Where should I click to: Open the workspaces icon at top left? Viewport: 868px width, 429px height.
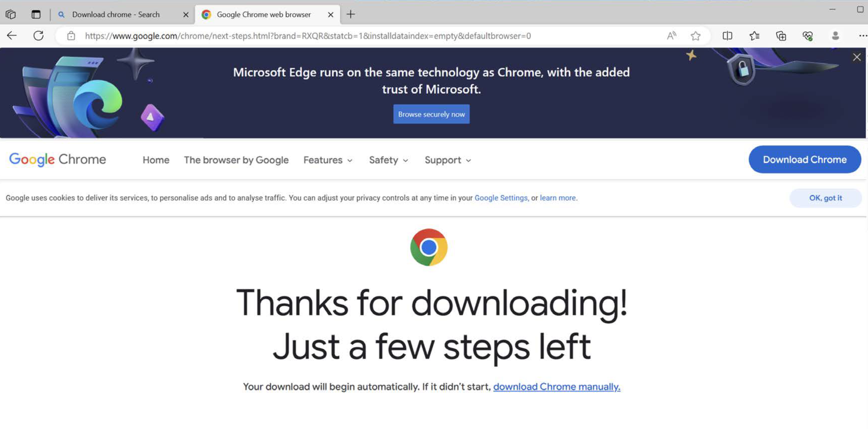11,15
